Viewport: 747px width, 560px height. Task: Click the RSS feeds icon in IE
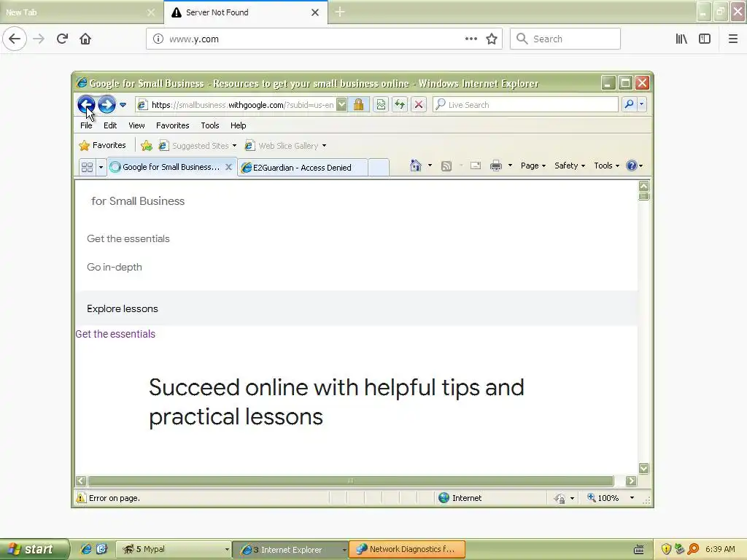446,166
